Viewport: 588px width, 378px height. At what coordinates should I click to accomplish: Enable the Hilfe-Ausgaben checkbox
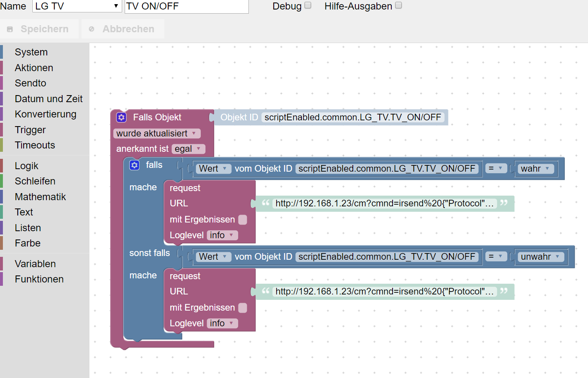[398, 5]
